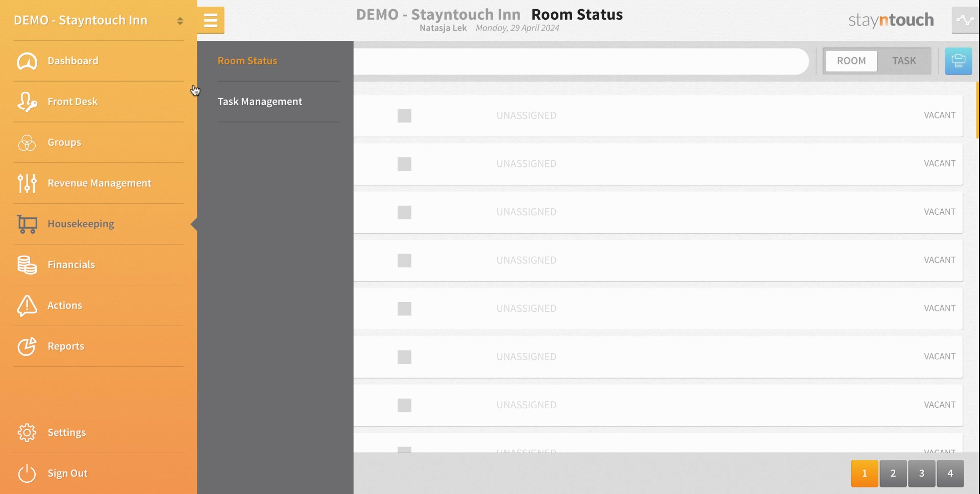
Task: Click the Settings gear icon
Action: [27, 433]
